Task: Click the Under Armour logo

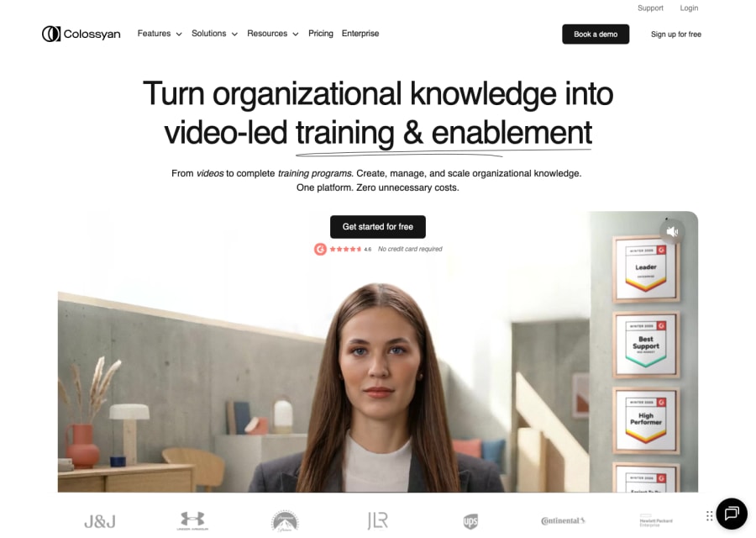Action: tap(192, 521)
